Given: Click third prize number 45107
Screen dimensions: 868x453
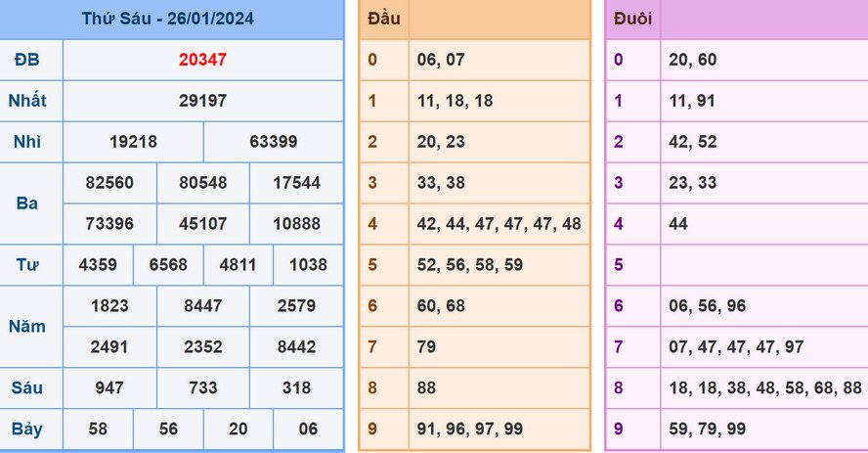Looking at the screenshot, I should point(203,224).
